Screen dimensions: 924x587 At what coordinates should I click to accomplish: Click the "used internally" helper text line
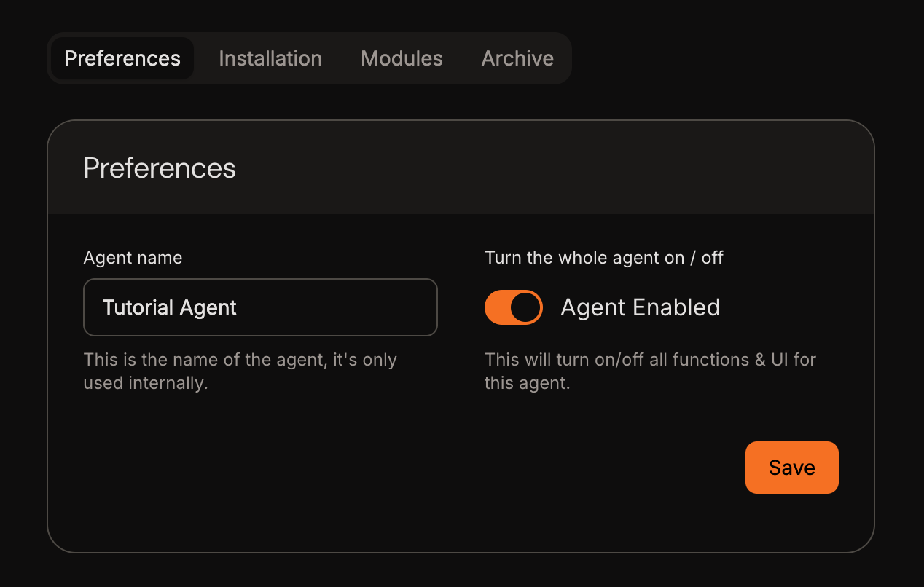point(146,383)
